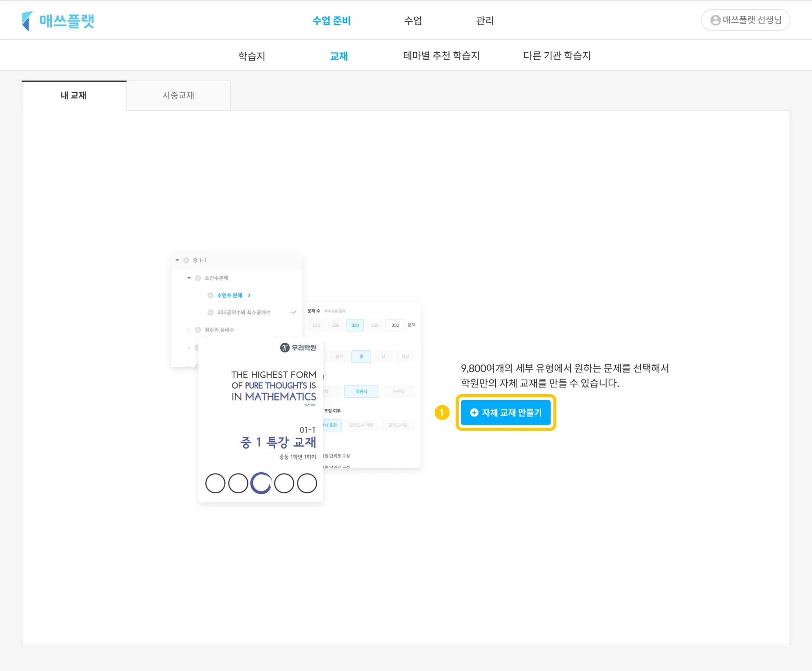Collapse the 소인수분해 tree arrow
The height and width of the screenshot is (671, 812).
point(189,278)
